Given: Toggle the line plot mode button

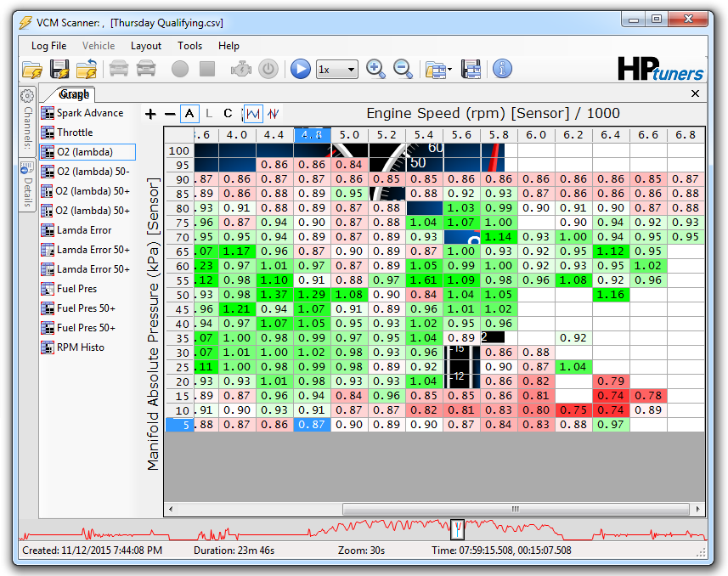Looking at the screenshot, I should (x=253, y=114).
